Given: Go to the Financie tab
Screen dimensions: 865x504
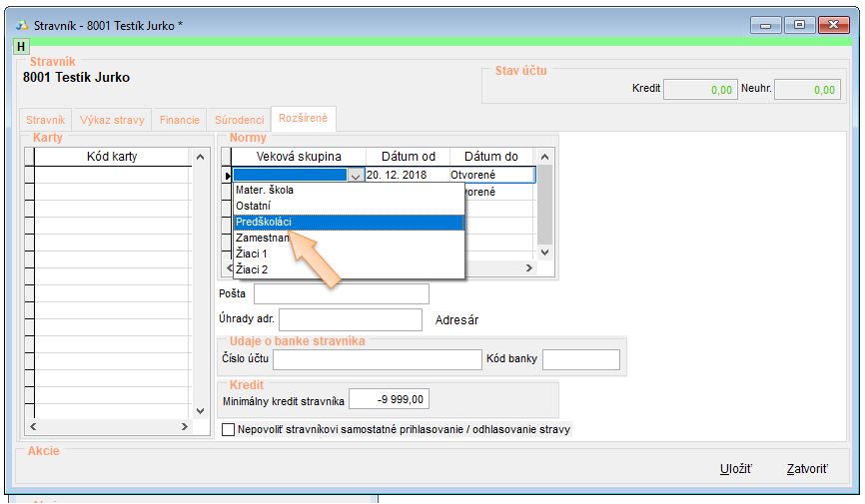Looking at the screenshot, I should click(180, 120).
